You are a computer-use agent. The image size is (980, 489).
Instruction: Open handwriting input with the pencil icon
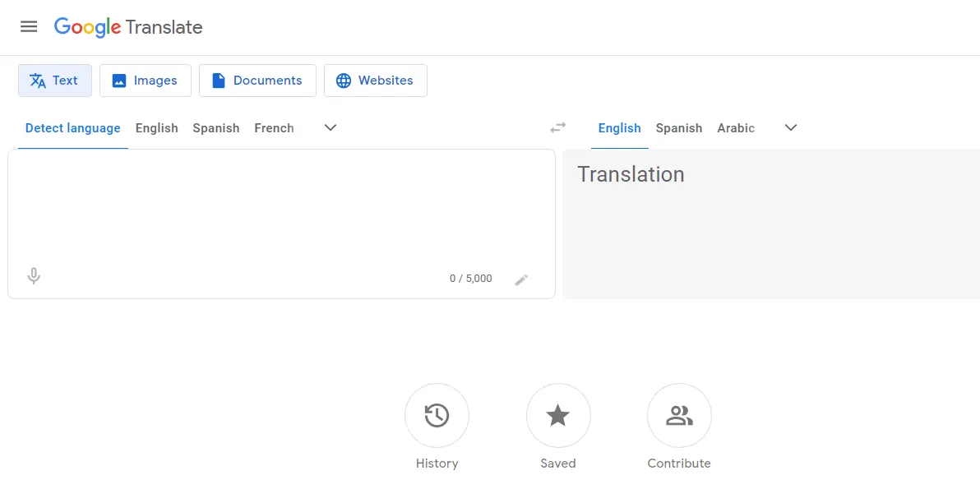point(522,279)
